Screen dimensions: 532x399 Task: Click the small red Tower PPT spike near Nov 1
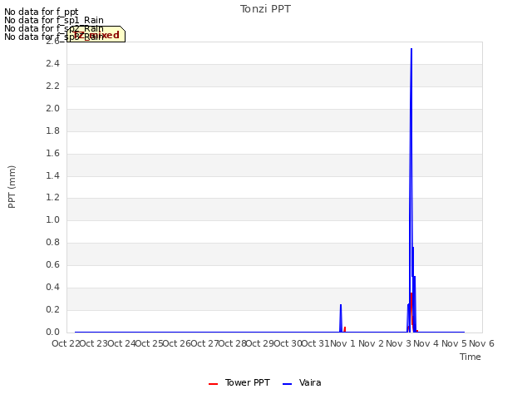[x=345, y=328]
